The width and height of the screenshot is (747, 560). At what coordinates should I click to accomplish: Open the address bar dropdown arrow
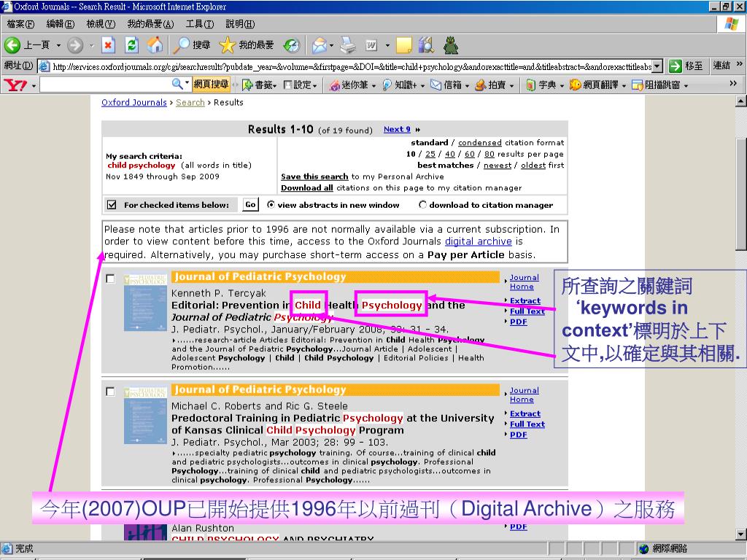coord(657,66)
